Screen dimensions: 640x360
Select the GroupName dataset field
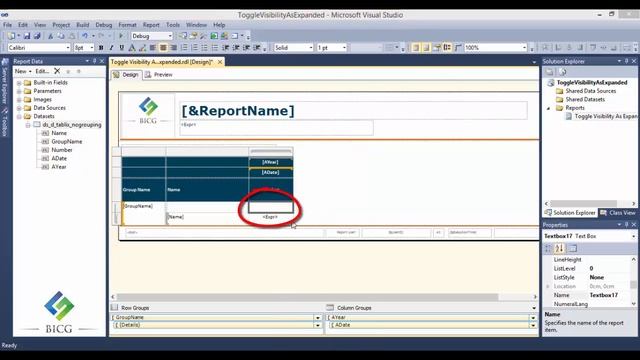click(x=67, y=142)
